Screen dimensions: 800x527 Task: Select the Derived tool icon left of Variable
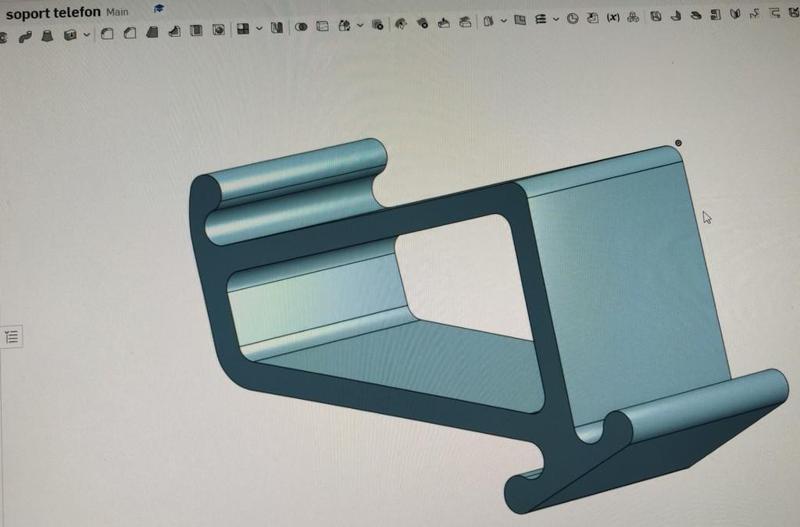click(592, 18)
